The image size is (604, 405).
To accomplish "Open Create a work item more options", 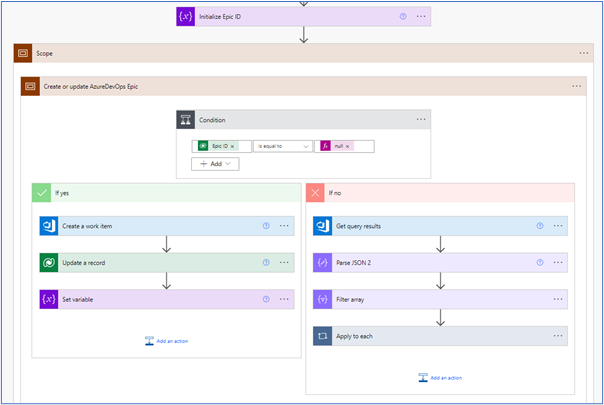I will 284,226.
